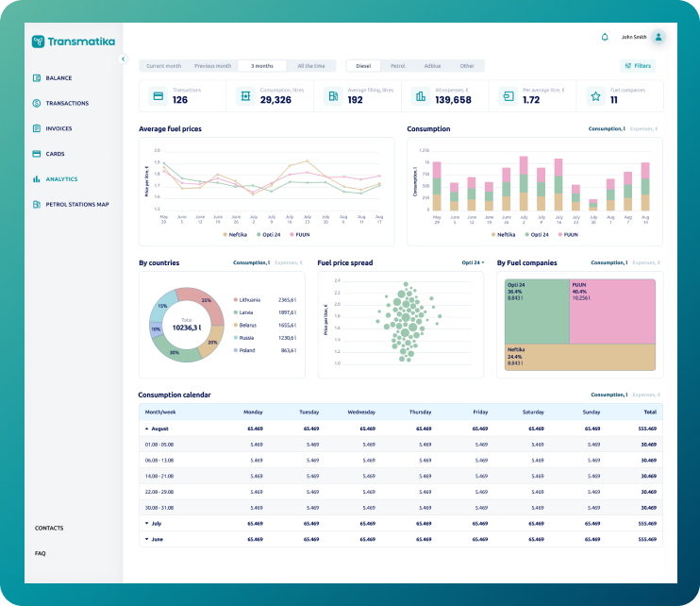Toggle By Fuel companies to Expenses, €
700x606 pixels.
[646, 262]
